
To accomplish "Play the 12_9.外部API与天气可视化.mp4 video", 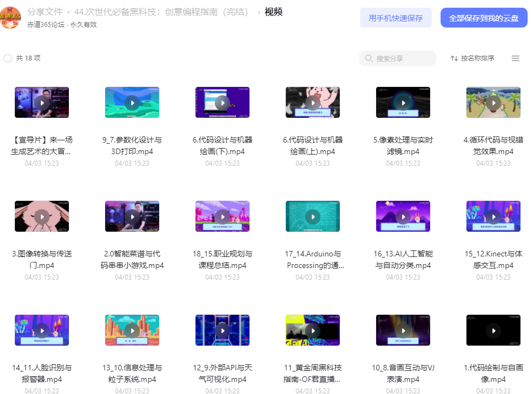I will pyautogui.click(x=222, y=330).
